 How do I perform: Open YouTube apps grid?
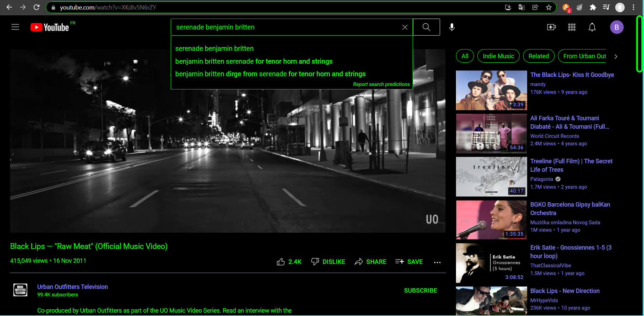click(x=572, y=27)
